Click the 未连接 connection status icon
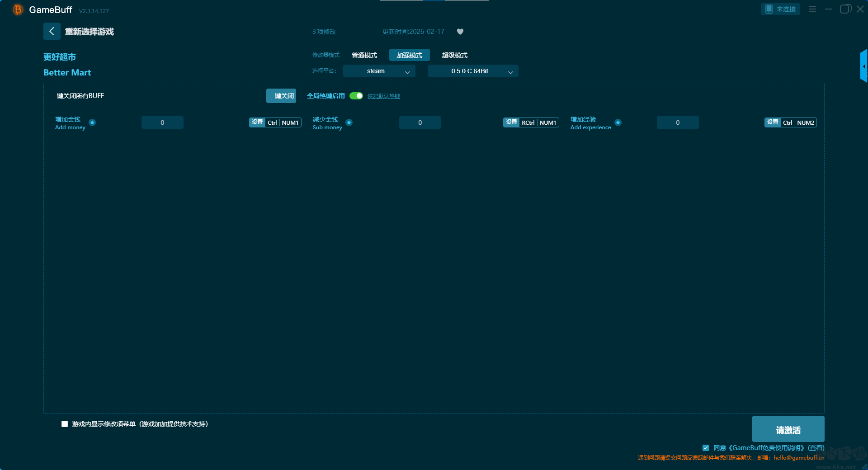 [780, 9]
